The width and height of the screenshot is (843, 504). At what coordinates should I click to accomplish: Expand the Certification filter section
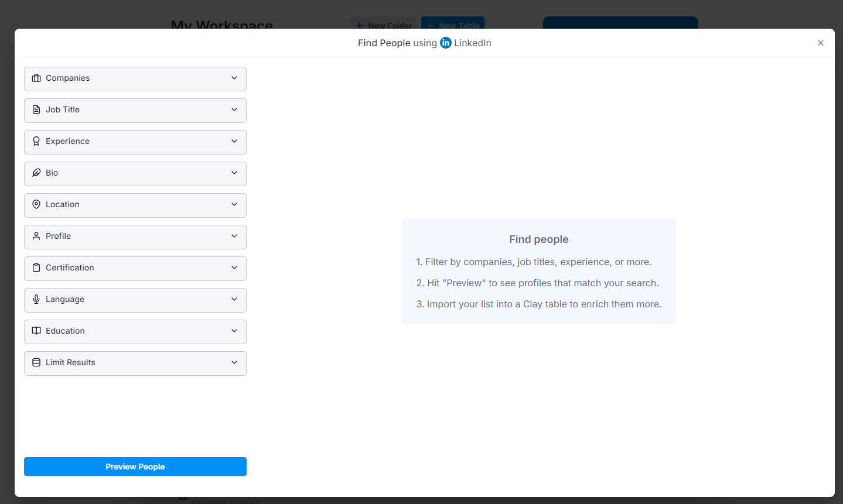[x=135, y=268]
